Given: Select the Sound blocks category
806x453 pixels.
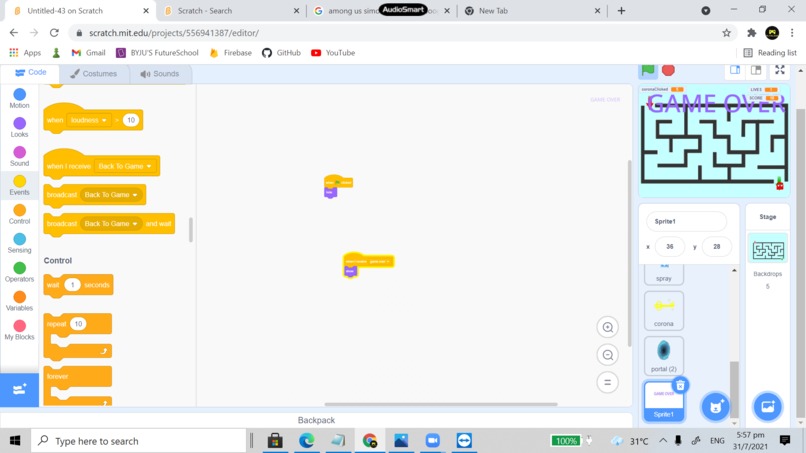Looking at the screenshot, I should (x=19, y=156).
